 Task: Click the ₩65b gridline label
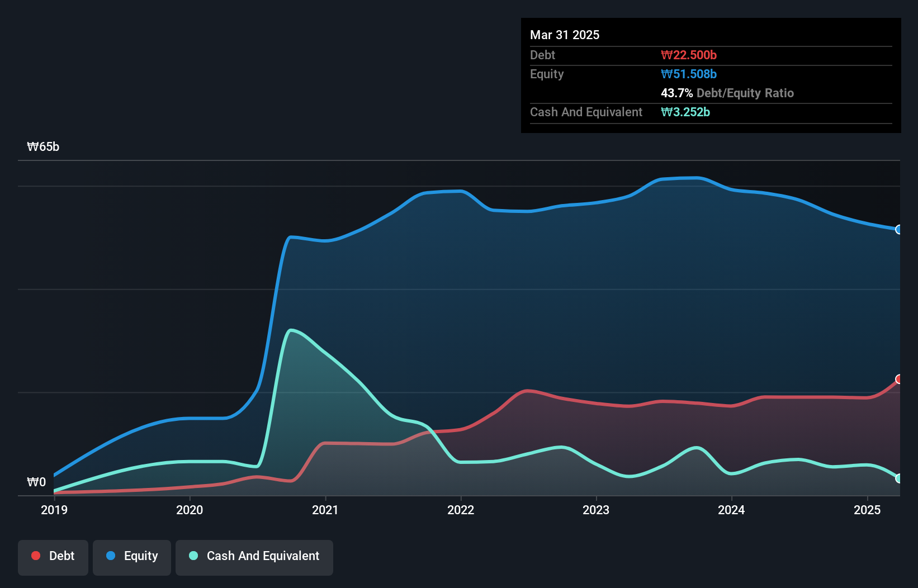[43, 146]
